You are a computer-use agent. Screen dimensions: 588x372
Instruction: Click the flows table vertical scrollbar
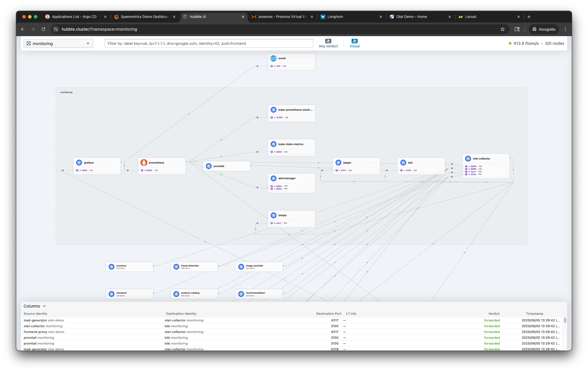565,320
